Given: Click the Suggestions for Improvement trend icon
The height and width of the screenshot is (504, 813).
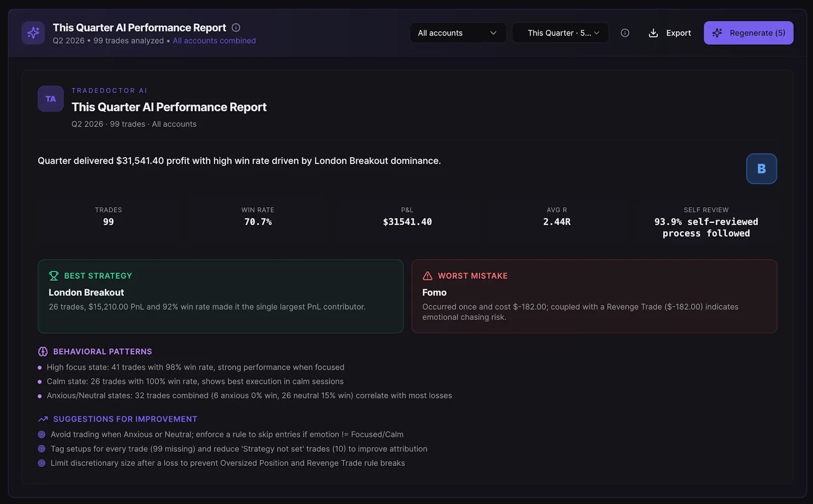Looking at the screenshot, I should tap(43, 419).
